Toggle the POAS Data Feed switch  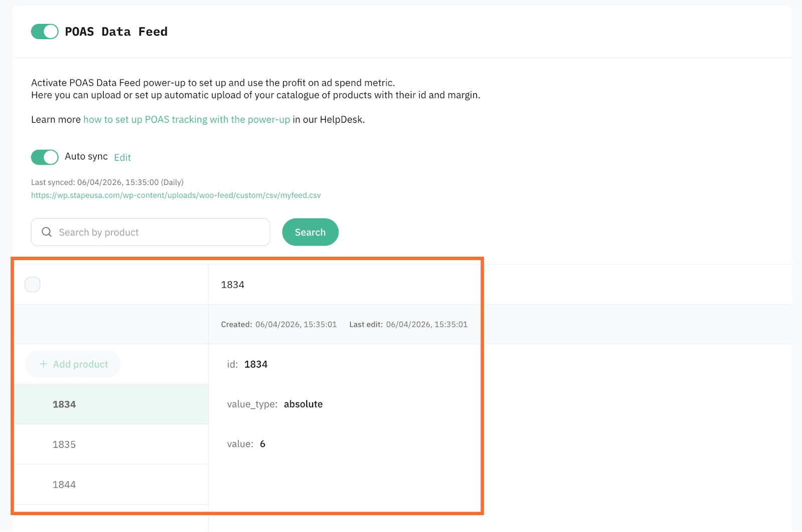click(x=45, y=32)
